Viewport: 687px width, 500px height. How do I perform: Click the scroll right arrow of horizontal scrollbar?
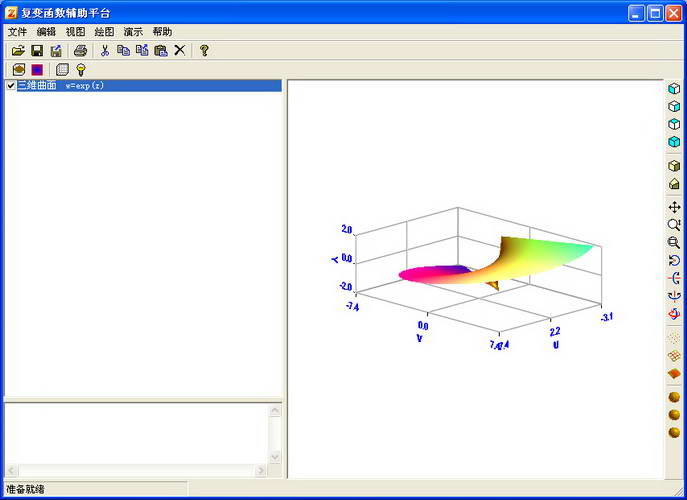(x=261, y=471)
